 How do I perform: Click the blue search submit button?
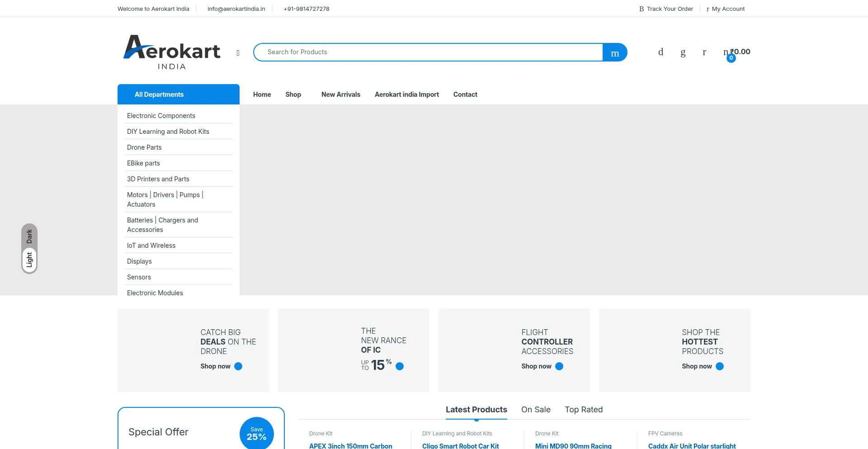615,52
